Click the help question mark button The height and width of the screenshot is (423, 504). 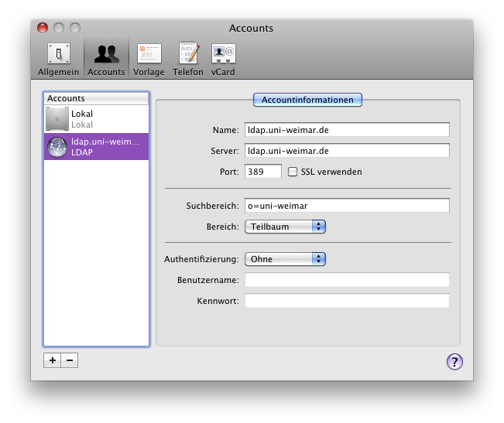[454, 361]
